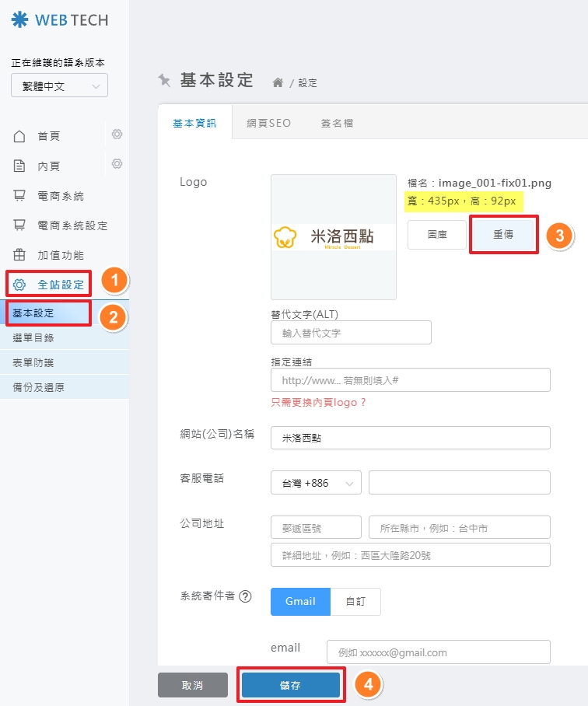
Task: Click the 重傳 re-upload button
Action: (x=502, y=235)
